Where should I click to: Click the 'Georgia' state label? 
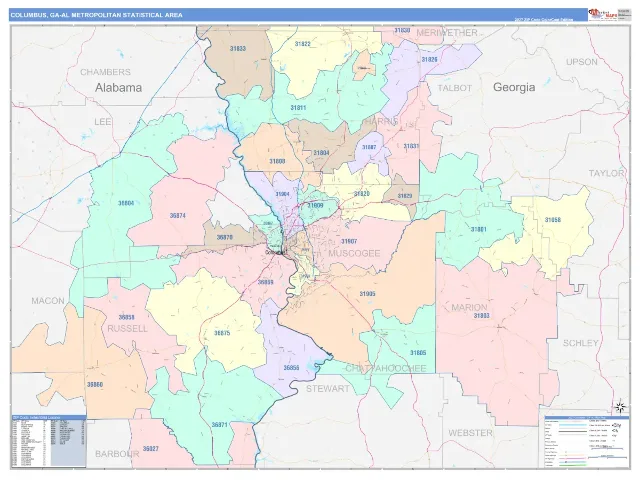(x=514, y=87)
